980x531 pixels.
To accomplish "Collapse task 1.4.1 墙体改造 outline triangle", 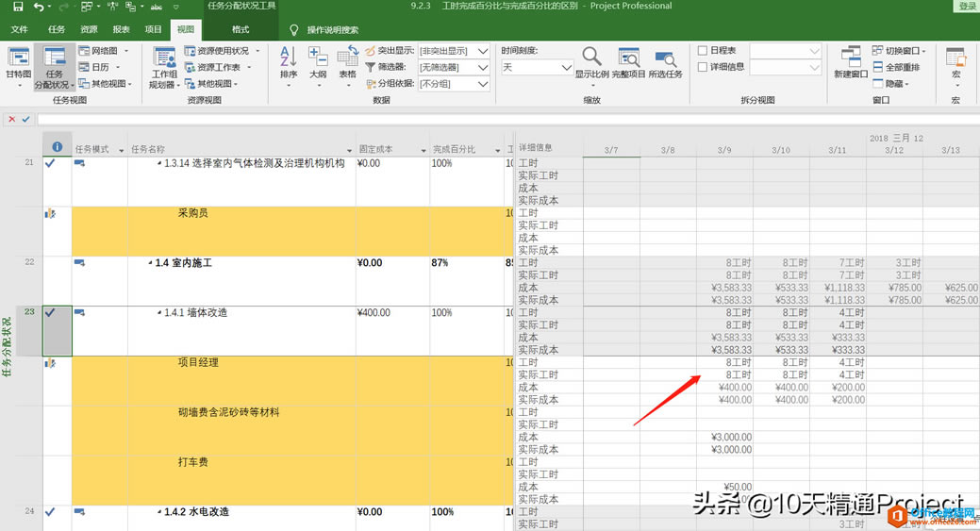I will pyautogui.click(x=158, y=313).
